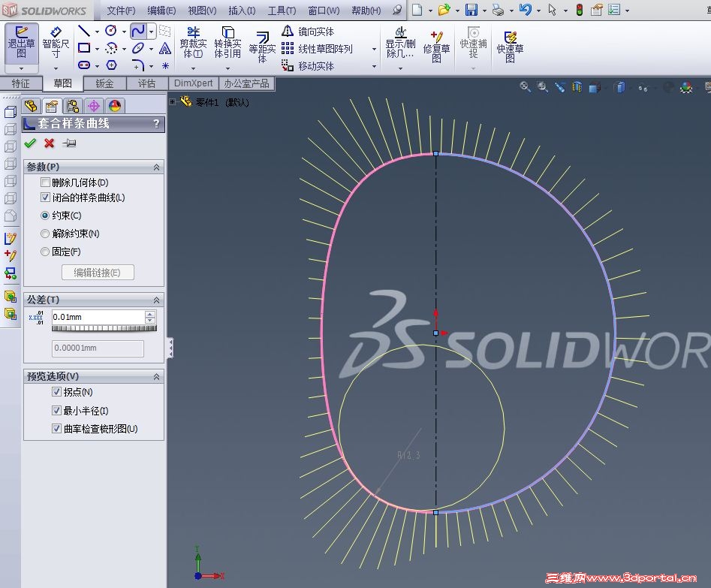Click Repair Sketch (修复草图)
Viewport: 711px width, 588px height.
[436, 47]
